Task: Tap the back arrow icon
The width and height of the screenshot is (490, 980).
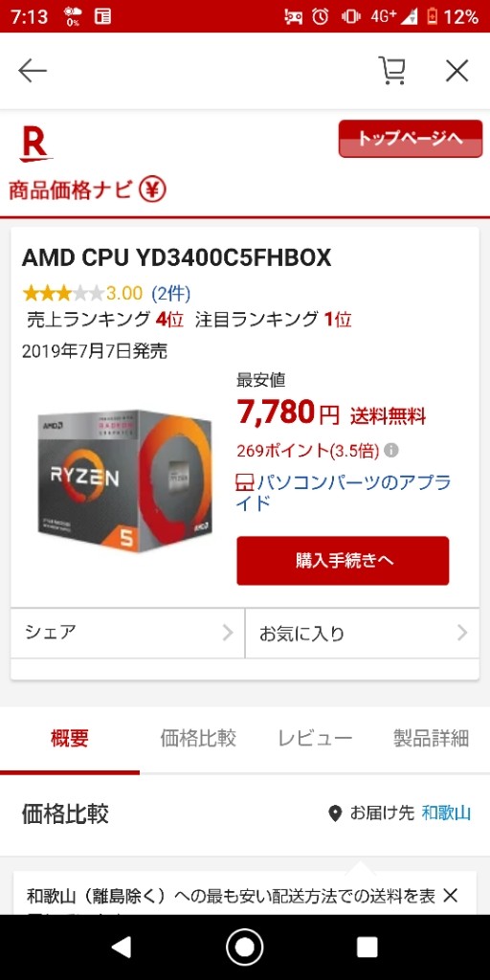Action: pos(32,71)
